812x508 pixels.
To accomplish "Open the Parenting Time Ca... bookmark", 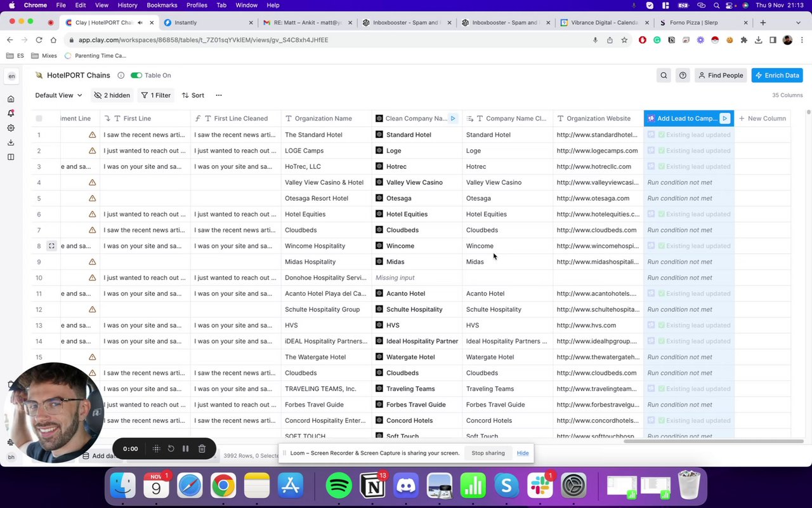I will click(95, 56).
